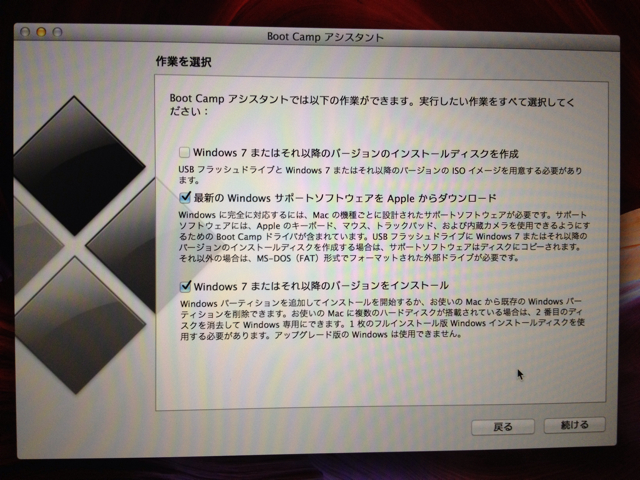Click the gray close button in title bar
The height and width of the screenshot is (480, 640).
[25, 31]
